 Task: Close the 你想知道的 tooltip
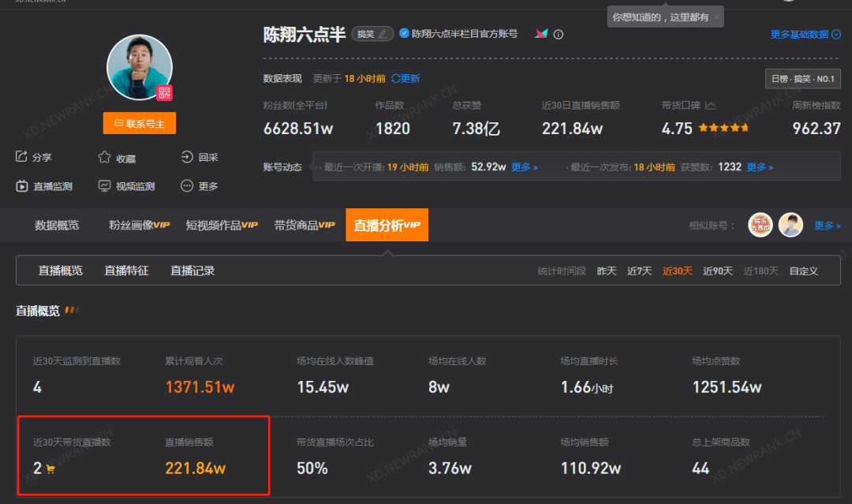(716, 17)
